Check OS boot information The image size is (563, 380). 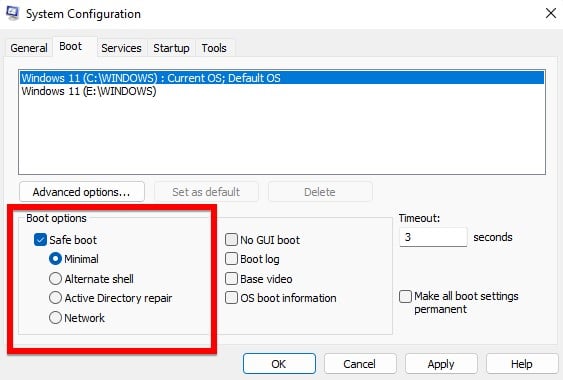231,298
